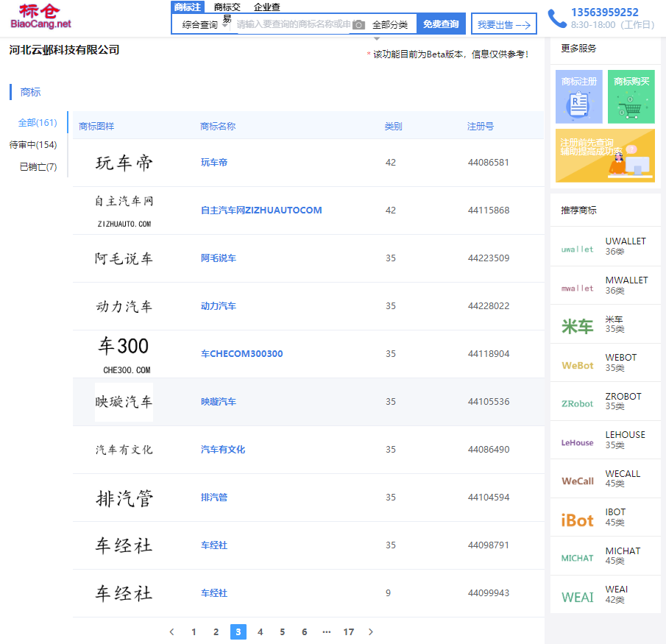
Task: Click the BiaoCang.net logo
Action: [40, 17]
